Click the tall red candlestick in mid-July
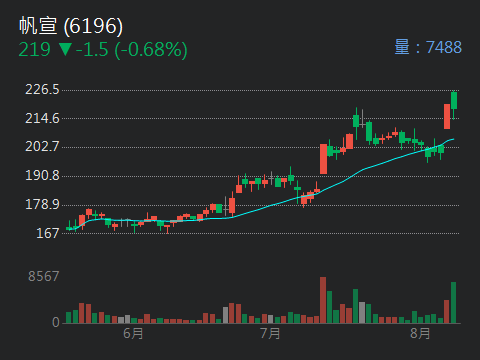480x360 pixels. point(323,159)
